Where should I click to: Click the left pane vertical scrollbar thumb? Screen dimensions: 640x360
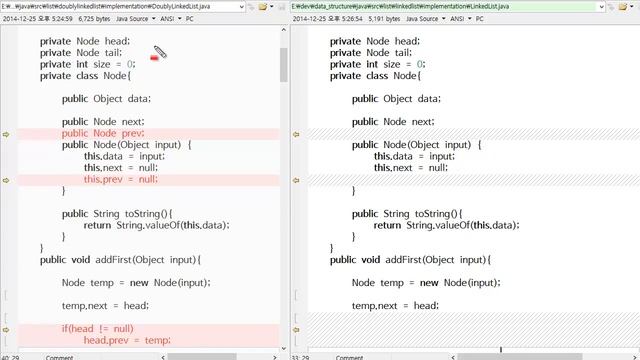tap(284, 65)
